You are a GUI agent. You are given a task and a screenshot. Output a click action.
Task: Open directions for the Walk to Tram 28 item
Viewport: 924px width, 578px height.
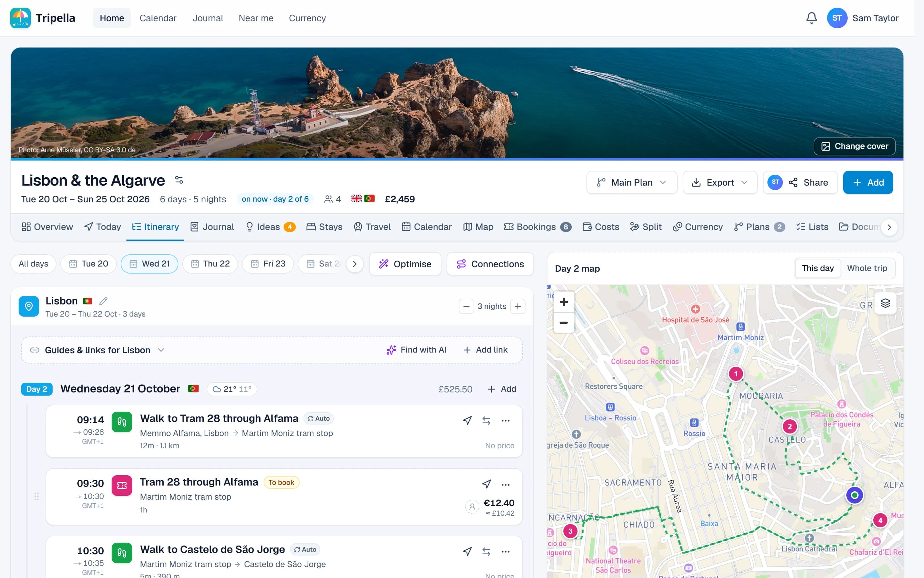click(x=467, y=421)
